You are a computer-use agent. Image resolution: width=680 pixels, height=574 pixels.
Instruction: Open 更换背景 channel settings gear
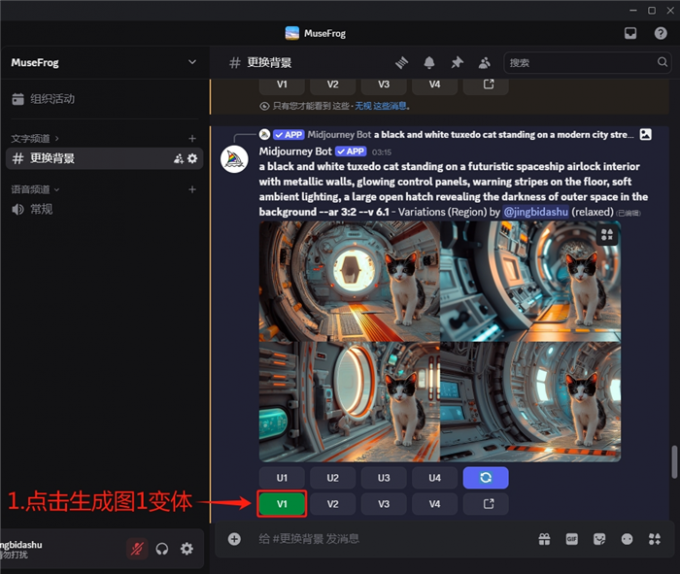(193, 159)
